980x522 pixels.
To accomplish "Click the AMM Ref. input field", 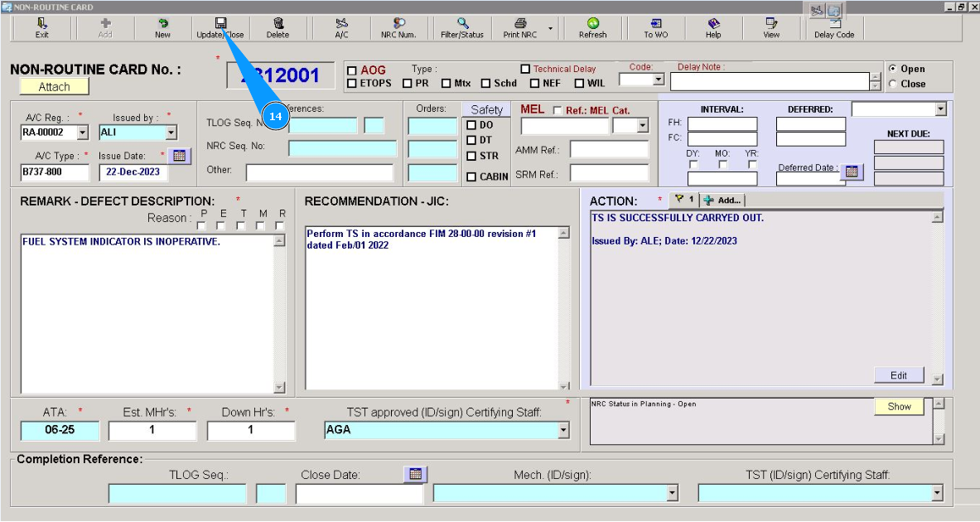I will 610,150.
